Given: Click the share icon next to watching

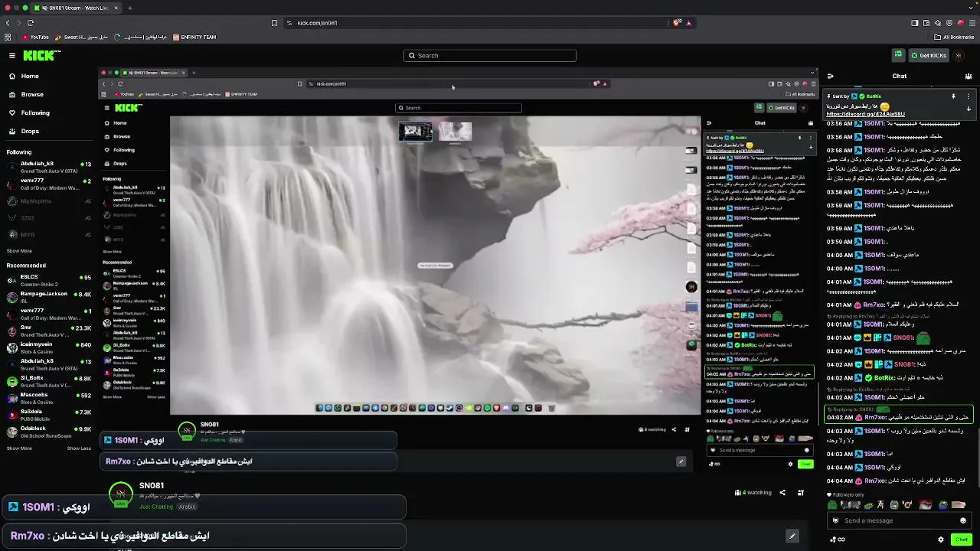Looking at the screenshot, I should (x=782, y=493).
